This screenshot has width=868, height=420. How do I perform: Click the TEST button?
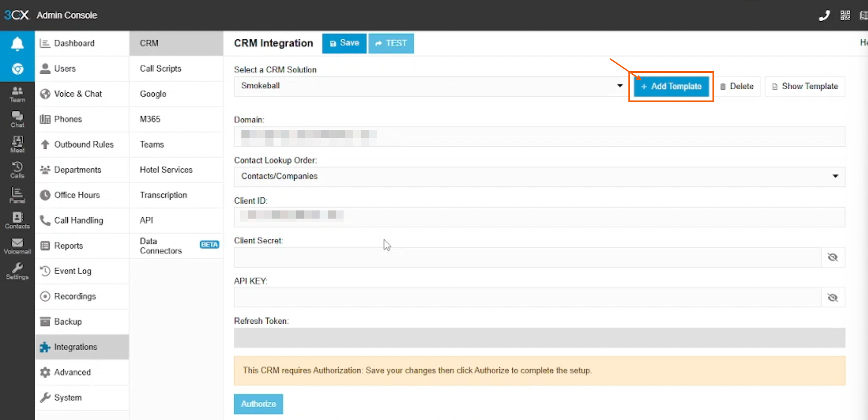(391, 43)
